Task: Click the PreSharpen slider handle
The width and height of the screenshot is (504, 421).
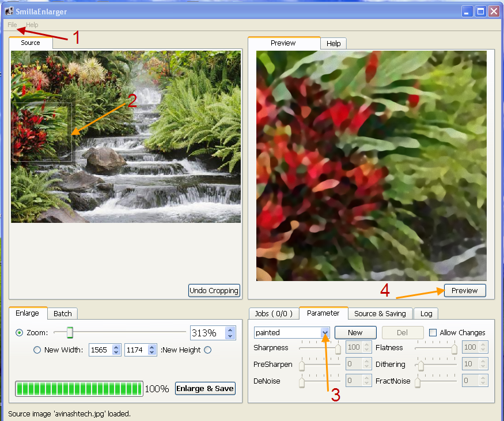Action: (x=302, y=365)
